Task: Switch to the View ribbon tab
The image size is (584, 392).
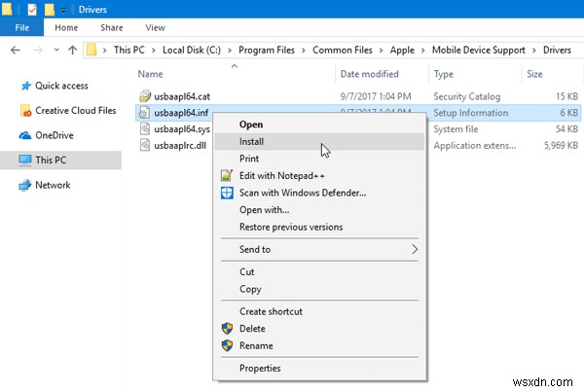Action: point(154,28)
